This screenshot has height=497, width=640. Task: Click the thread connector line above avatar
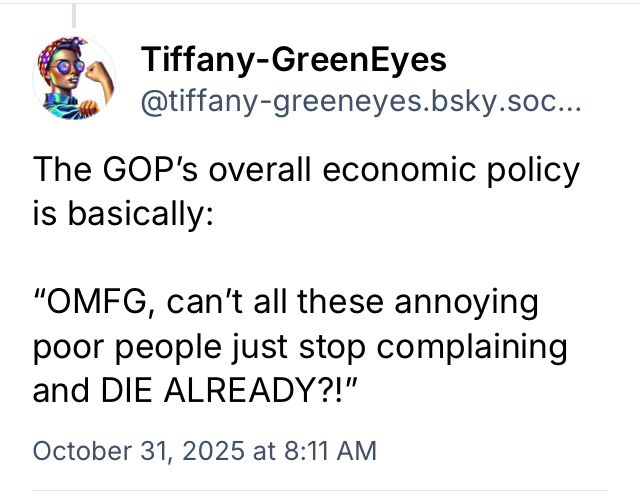(74, 16)
